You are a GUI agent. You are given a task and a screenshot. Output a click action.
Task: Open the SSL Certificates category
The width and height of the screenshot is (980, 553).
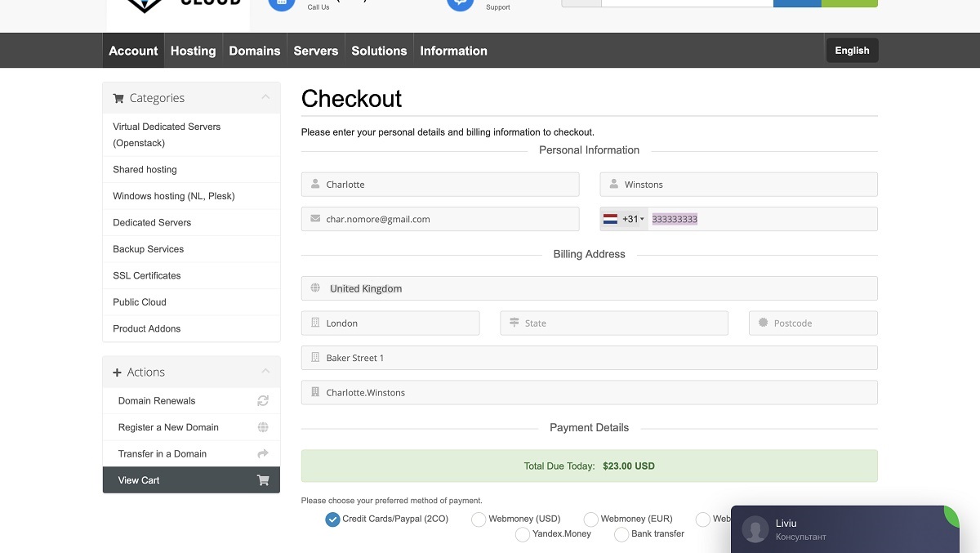coord(147,276)
